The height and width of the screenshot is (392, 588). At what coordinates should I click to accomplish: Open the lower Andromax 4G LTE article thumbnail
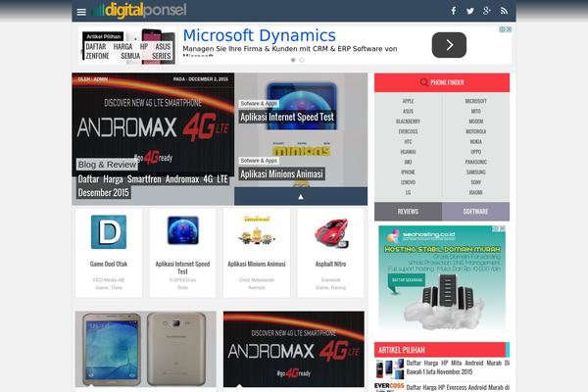click(x=294, y=349)
